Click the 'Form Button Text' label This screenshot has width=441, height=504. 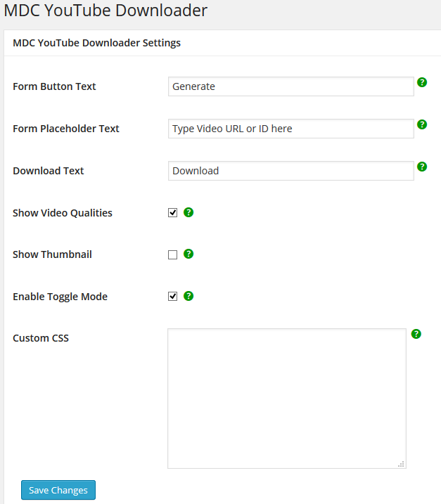54,86
